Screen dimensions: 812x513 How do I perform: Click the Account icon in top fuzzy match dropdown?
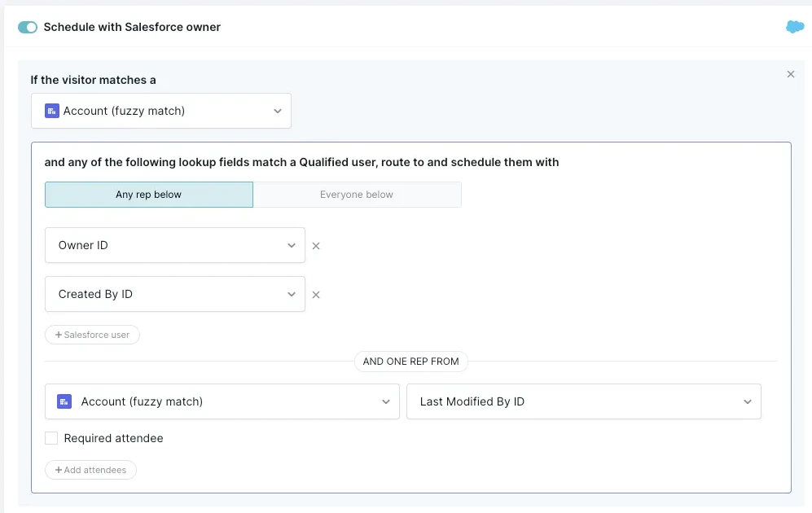[x=52, y=111]
